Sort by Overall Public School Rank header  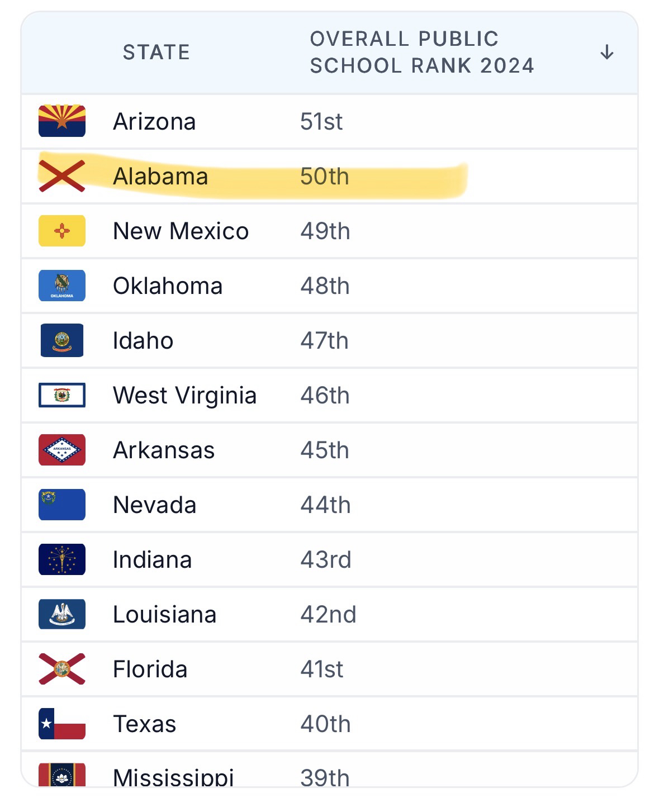421,53
